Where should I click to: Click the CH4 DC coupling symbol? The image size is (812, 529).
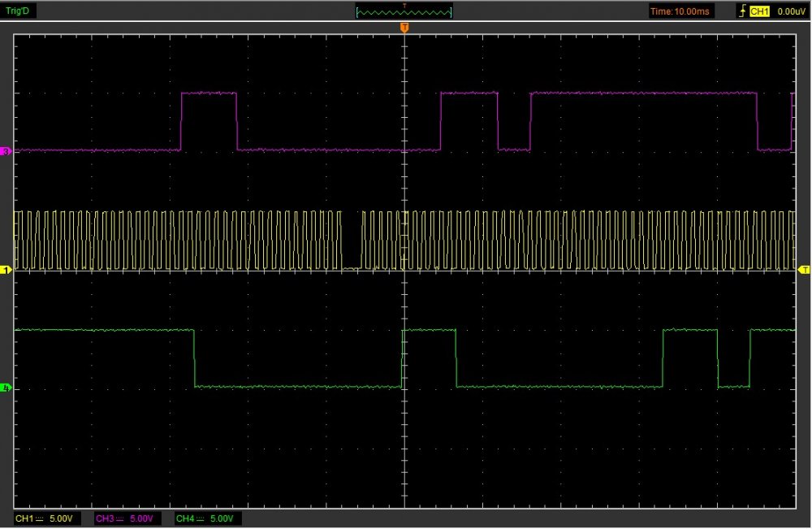pyautogui.click(x=200, y=518)
